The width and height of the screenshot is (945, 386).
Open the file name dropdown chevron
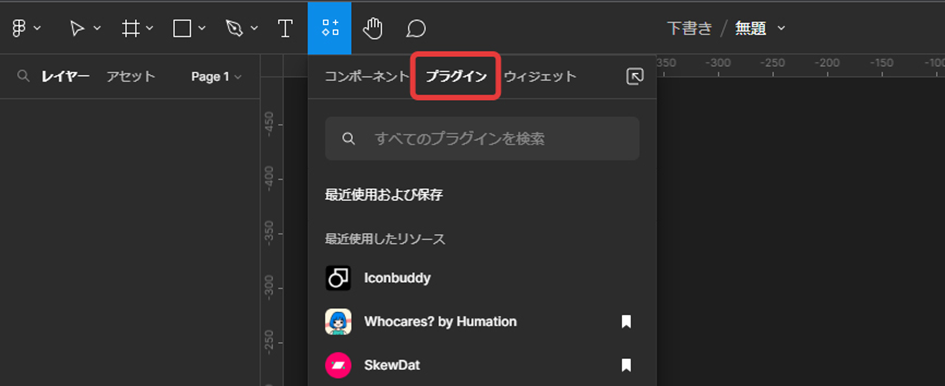(x=781, y=28)
